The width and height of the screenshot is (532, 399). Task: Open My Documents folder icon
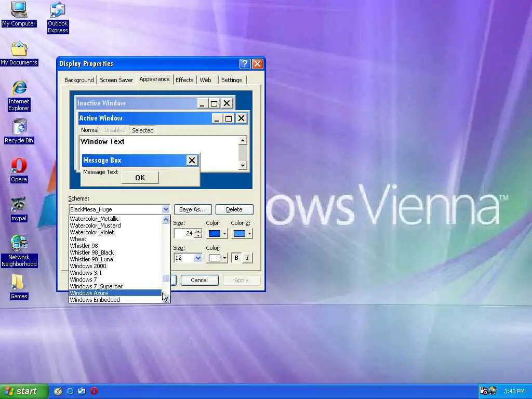[19, 54]
